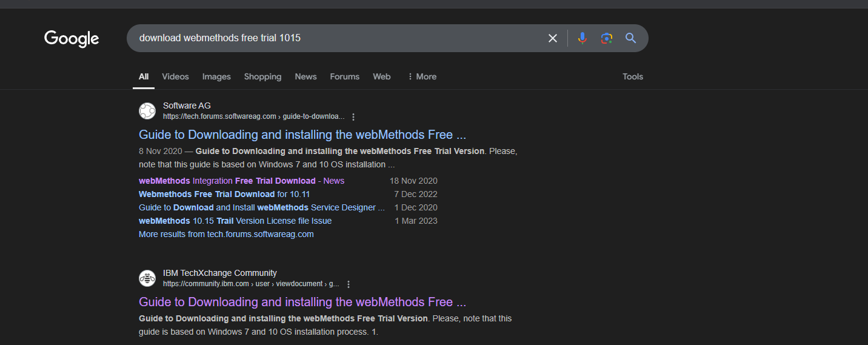This screenshot has height=345, width=868.
Task: Open three-dot options for IBM TechXchange result
Action: point(348,284)
